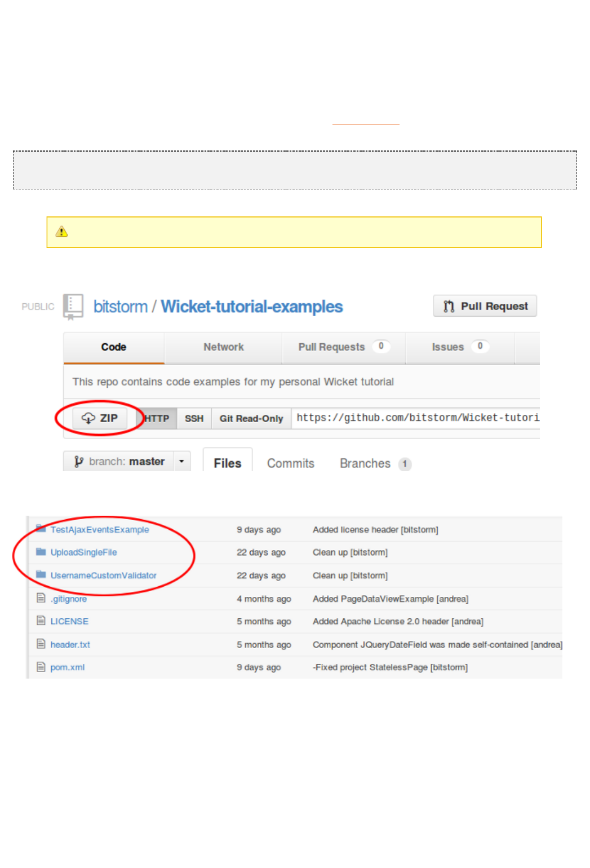View the Branches tab
Screen dimensions: 590x868
click(375, 463)
